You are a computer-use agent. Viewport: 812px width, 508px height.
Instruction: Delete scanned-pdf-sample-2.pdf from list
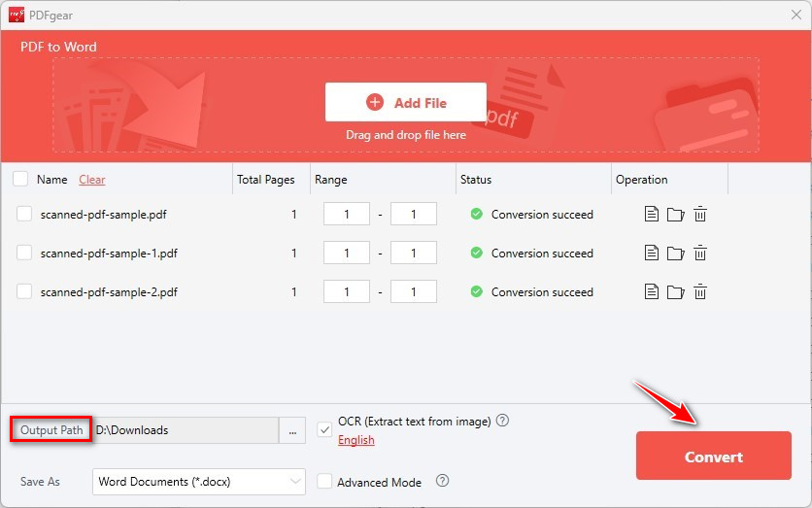(700, 291)
